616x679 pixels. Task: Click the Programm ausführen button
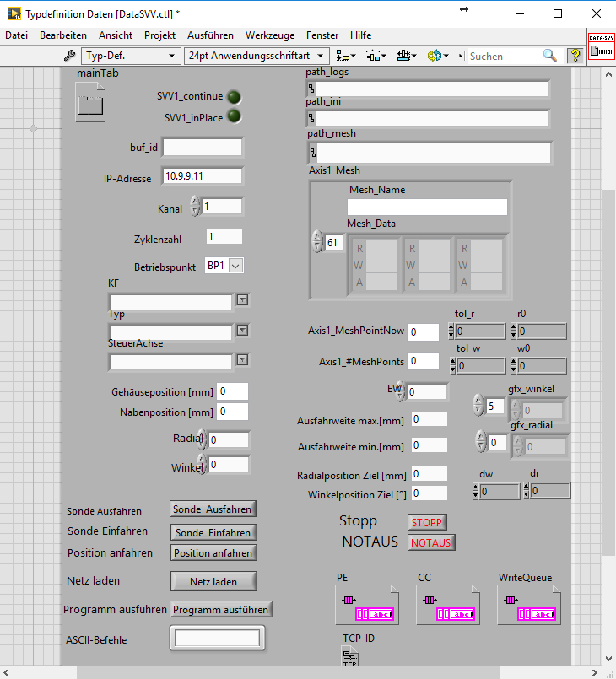click(222, 609)
